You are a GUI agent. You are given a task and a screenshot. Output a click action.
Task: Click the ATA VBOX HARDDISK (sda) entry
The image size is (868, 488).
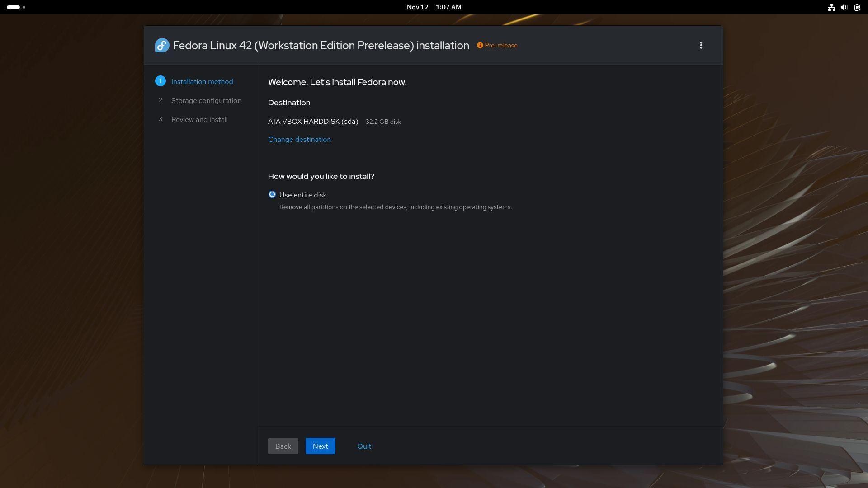[313, 122]
